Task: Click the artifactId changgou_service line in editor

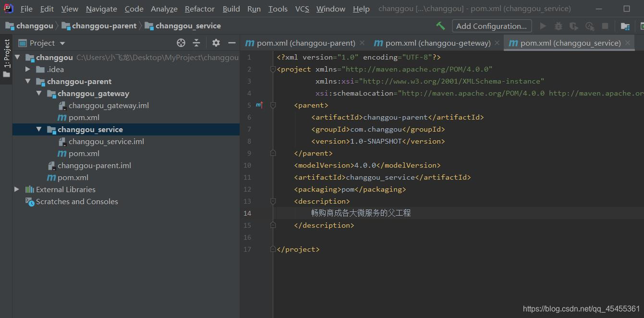Action: (382, 177)
